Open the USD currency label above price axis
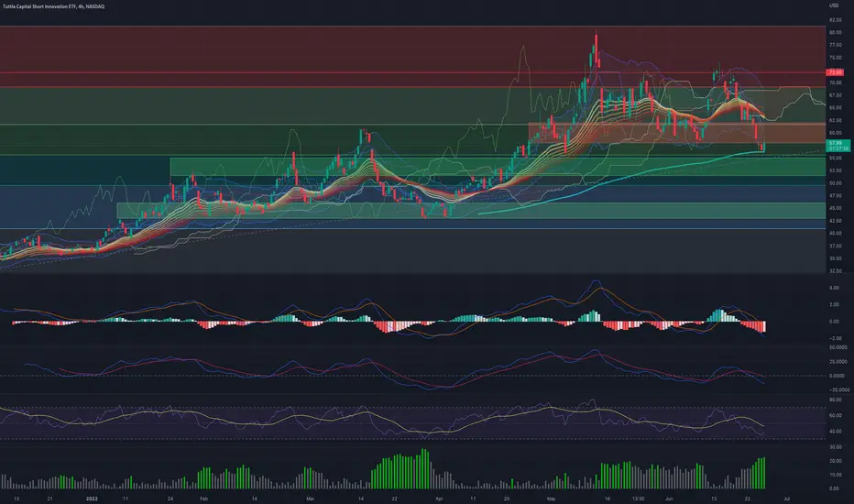Screen dimensions: 854x504 [x=834, y=5]
